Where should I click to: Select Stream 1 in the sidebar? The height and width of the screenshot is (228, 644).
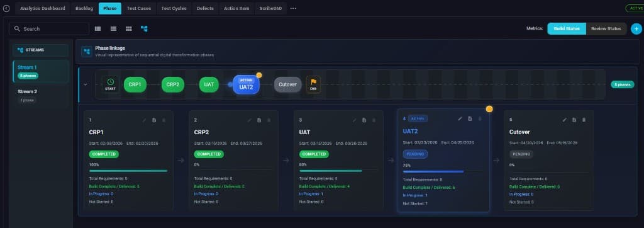(x=41, y=71)
